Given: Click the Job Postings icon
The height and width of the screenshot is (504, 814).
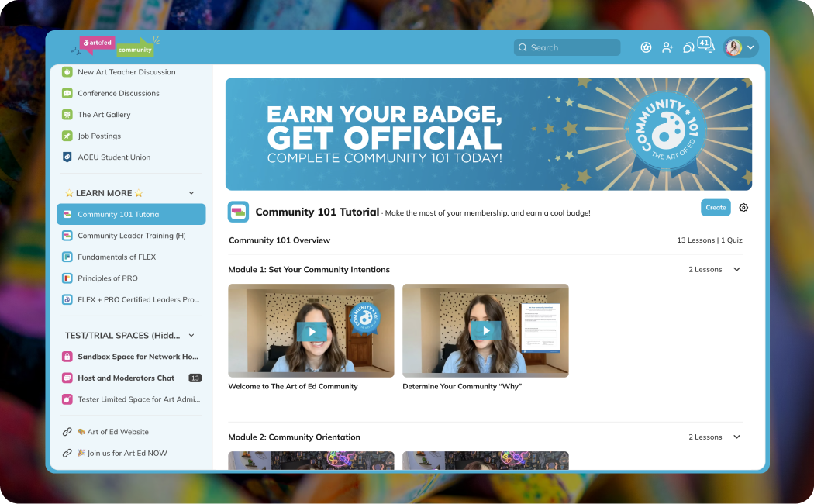Looking at the screenshot, I should pyautogui.click(x=67, y=136).
